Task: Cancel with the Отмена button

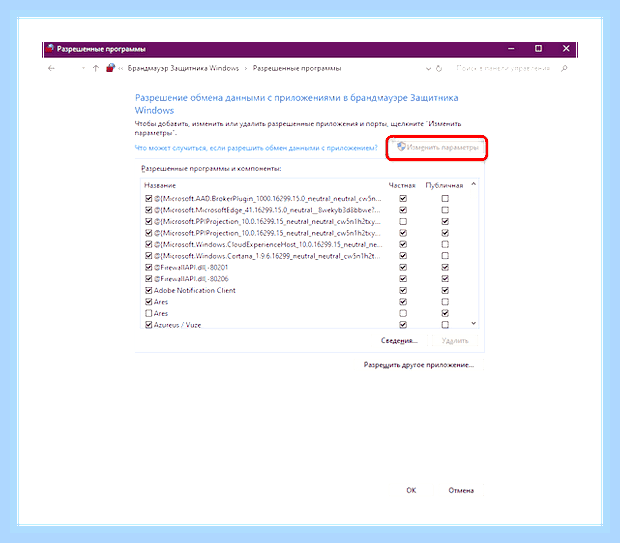Action: pyautogui.click(x=461, y=490)
